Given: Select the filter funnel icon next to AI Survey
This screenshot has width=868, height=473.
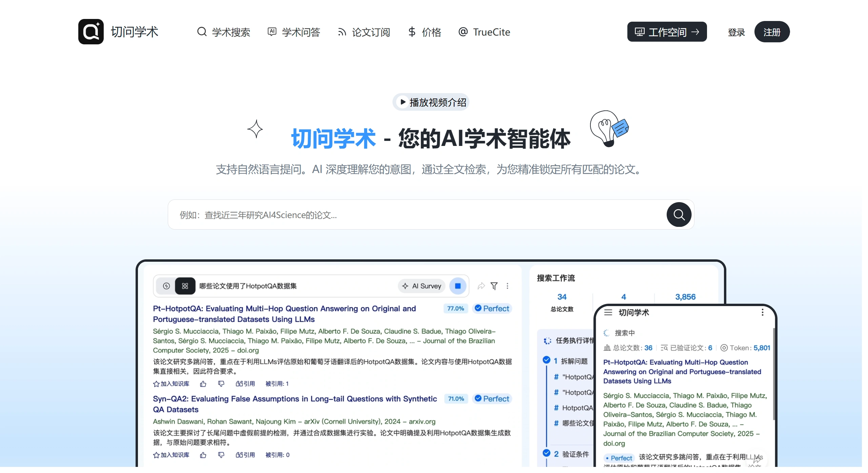Looking at the screenshot, I should [x=494, y=286].
